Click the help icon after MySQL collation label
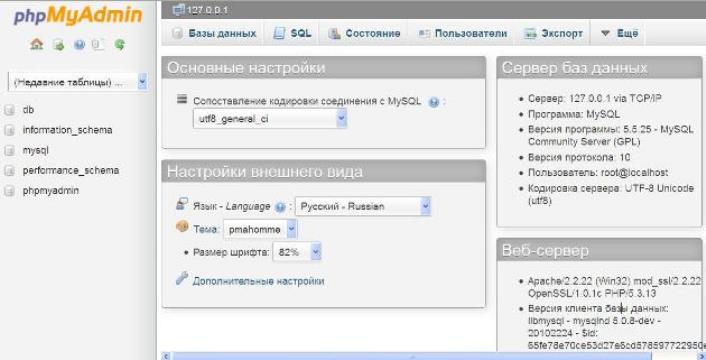The image size is (706, 360). pos(434,102)
